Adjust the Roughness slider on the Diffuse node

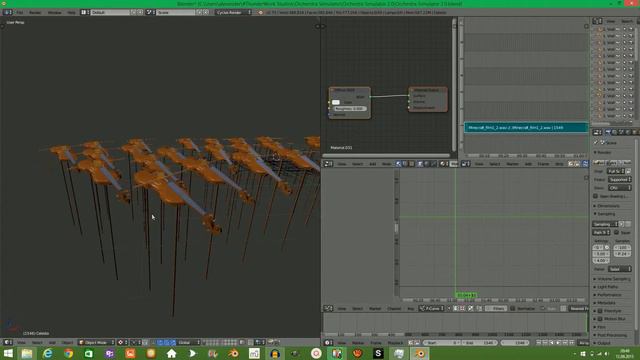point(349,109)
